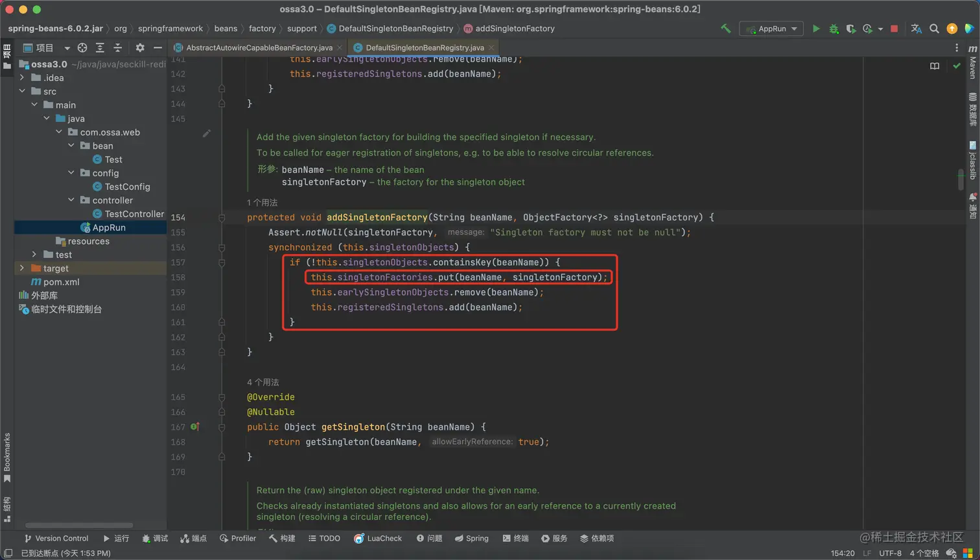Image resolution: width=980 pixels, height=560 pixels.
Task: Expand the target folder
Action: (23, 268)
